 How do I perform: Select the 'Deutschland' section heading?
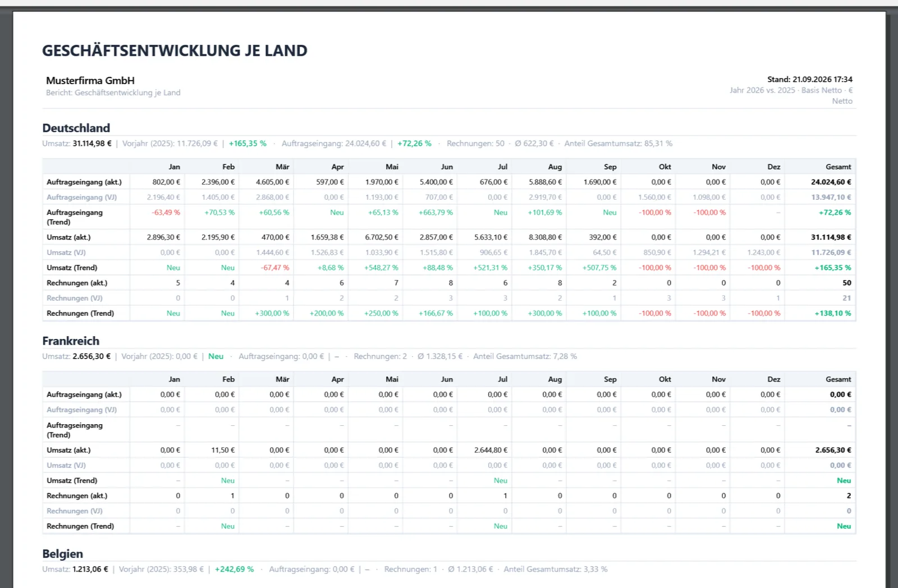76,128
